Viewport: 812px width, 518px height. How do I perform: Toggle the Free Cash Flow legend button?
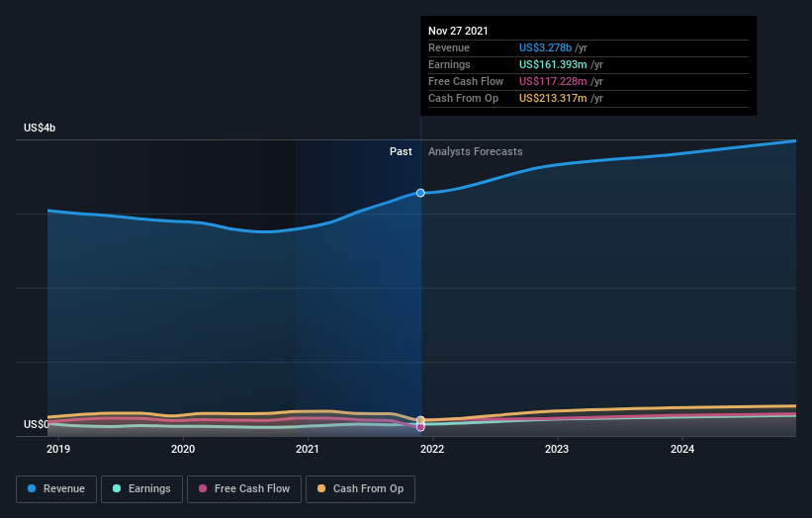[x=244, y=489]
